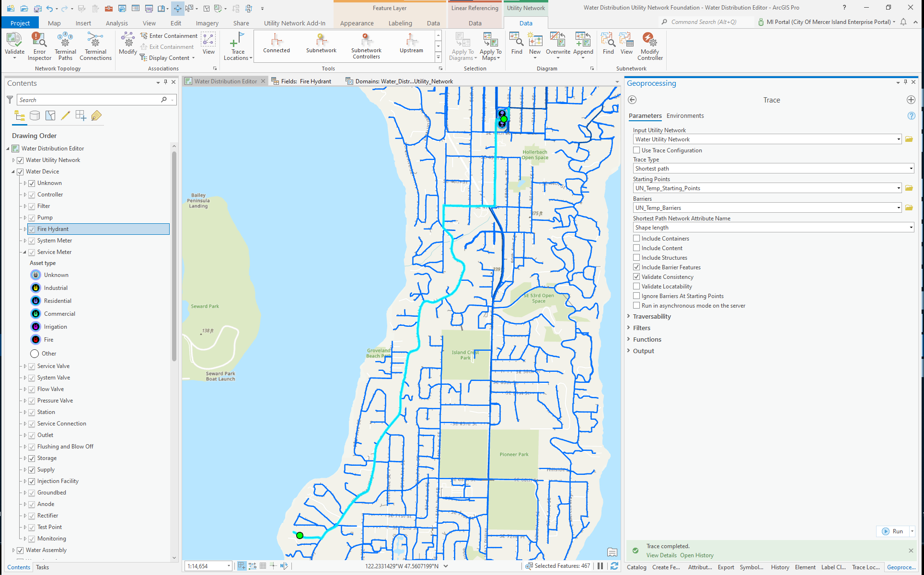Click the Trace Locations tool
This screenshot has height=575, width=924.
[237, 46]
